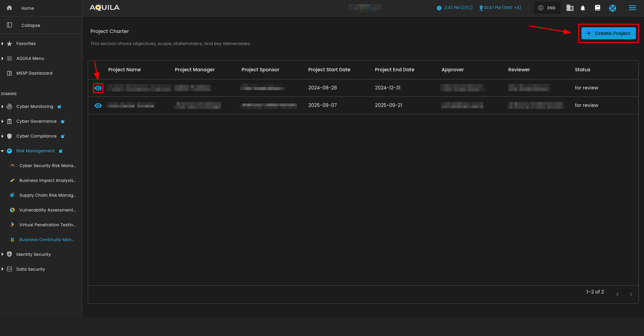The image size is (644, 336).
Task: Go to next page of table
Action: [630, 294]
